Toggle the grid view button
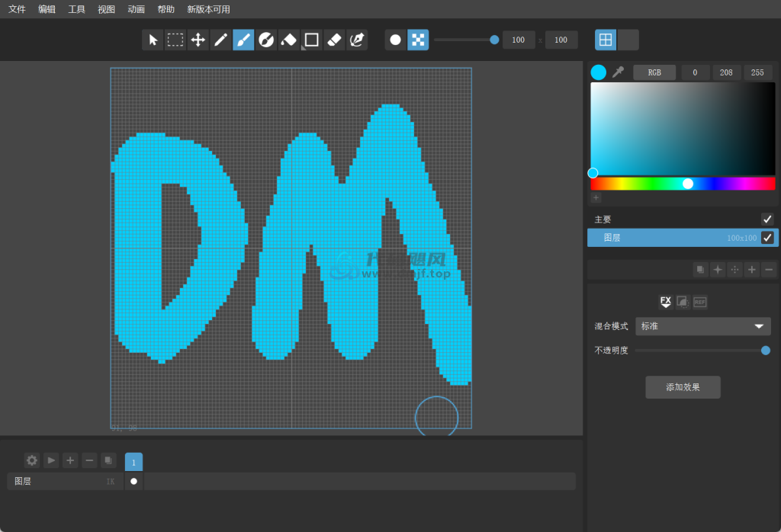The image size is (781, 532). (x=606, y=40)
